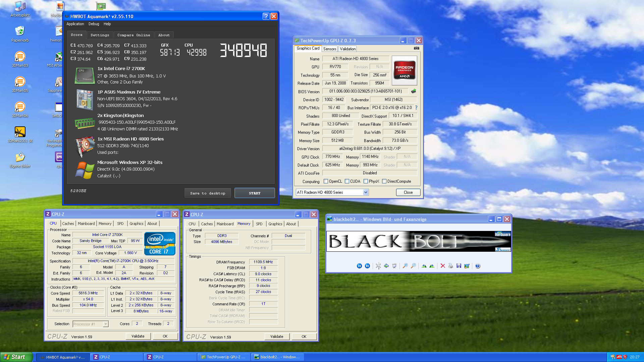Screen dimensions: 644x362
Task: Switch to the About tab in Aquamark
Action: click(x=164, y=35)
